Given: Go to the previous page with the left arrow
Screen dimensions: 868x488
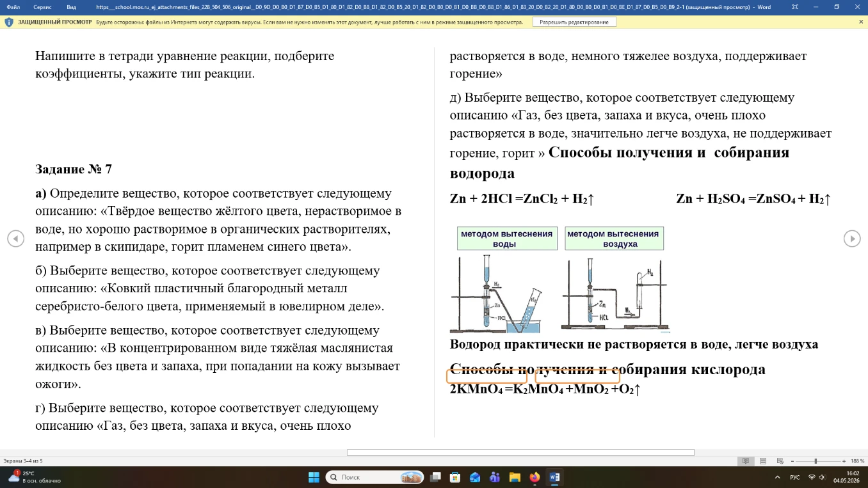Looking at the screenshot, I should pos(15,239).
